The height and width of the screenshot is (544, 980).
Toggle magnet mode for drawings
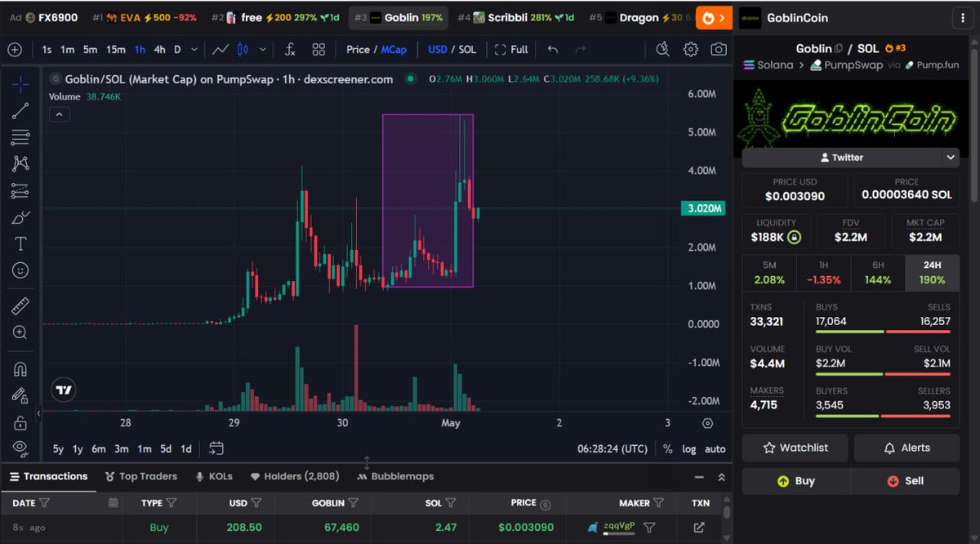click(20, 369)
